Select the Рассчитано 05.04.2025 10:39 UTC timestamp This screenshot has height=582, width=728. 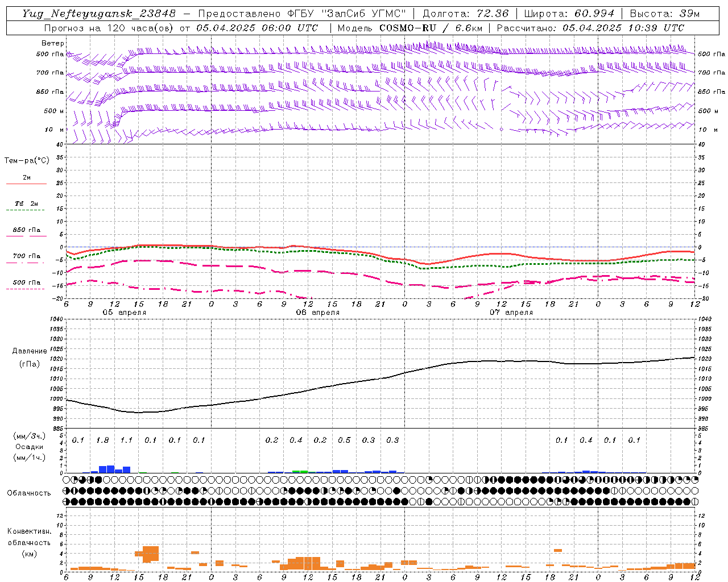[x=590, y=28]
